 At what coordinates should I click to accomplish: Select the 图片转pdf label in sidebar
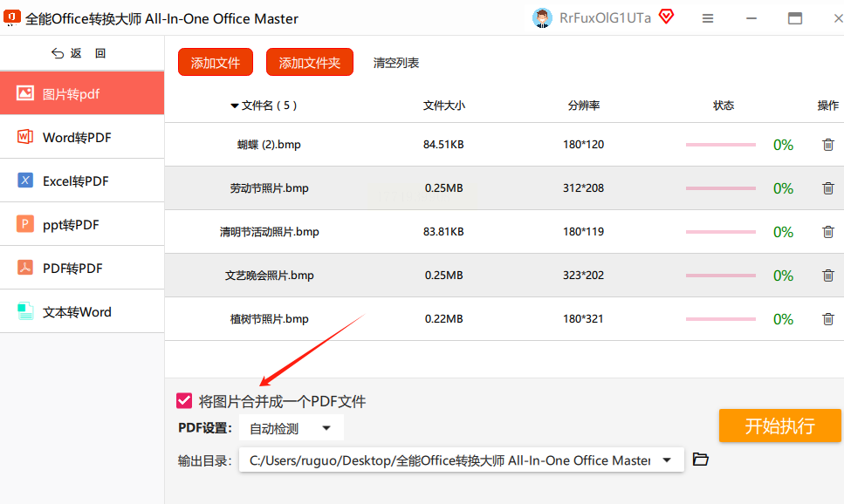[71, 94]
